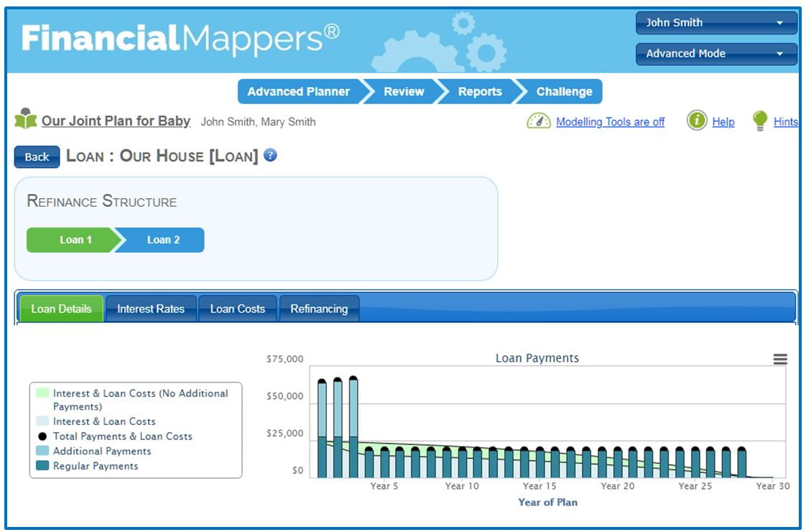Open the chart hamburger menu icon
Screen dimensions: 806x532
click(x=779, y=359)
